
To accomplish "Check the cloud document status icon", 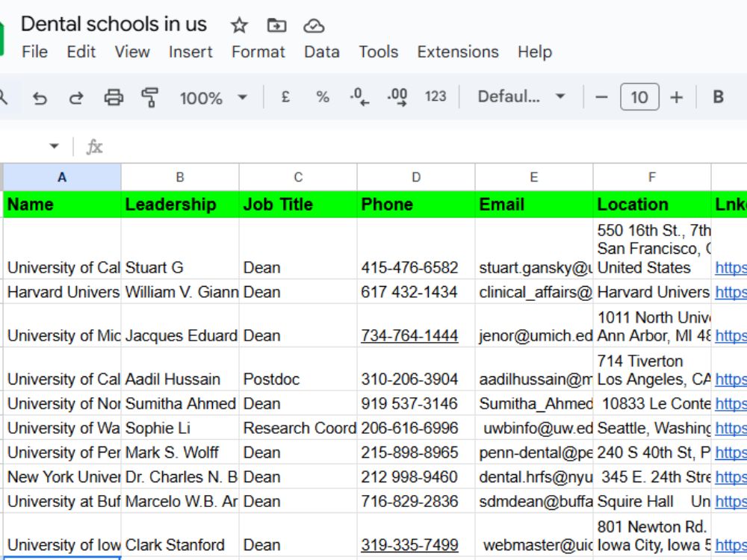I will coord(314,25).
